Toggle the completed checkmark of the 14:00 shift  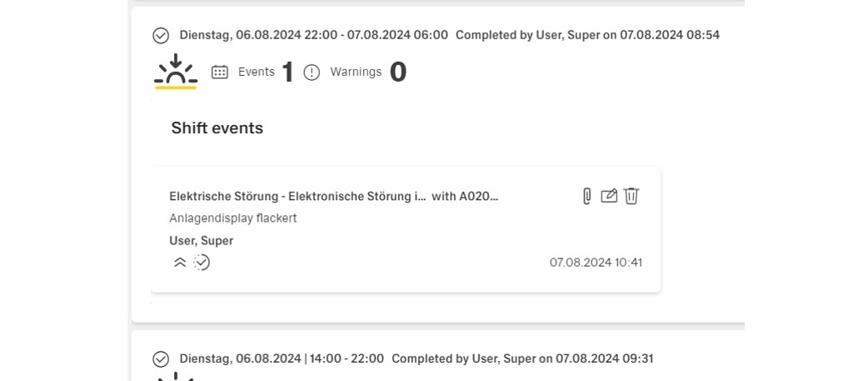(161, 358)
